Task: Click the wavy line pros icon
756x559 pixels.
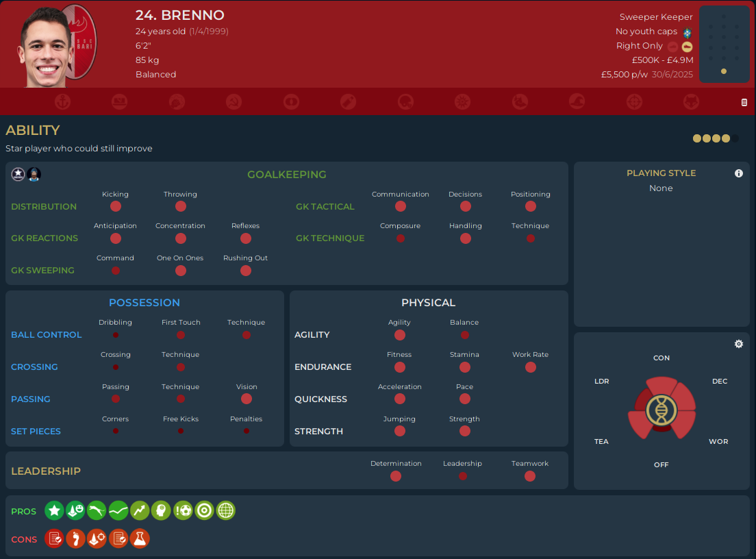Action: [x=118, y=510]
